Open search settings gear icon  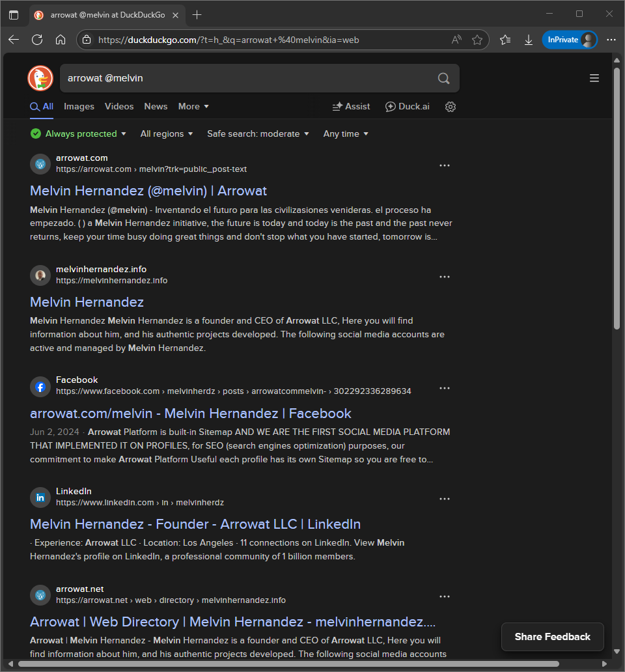(451, 107)
